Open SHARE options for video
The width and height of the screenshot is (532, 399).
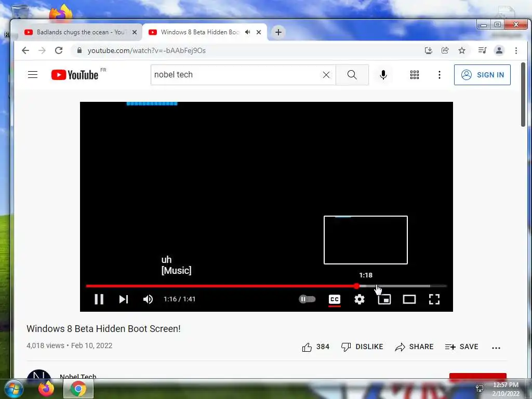pos(414,347)
